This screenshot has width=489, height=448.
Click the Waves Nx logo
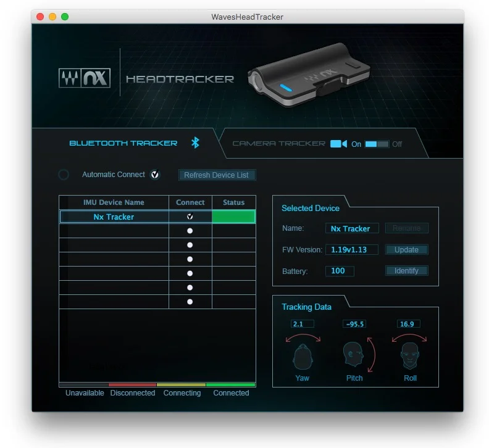click(85, 78)
